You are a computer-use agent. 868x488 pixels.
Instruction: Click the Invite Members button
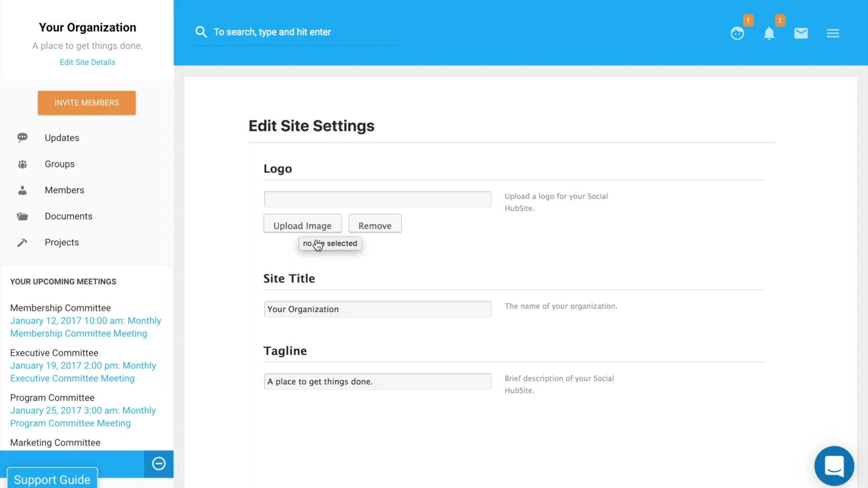tap(87, 103)
